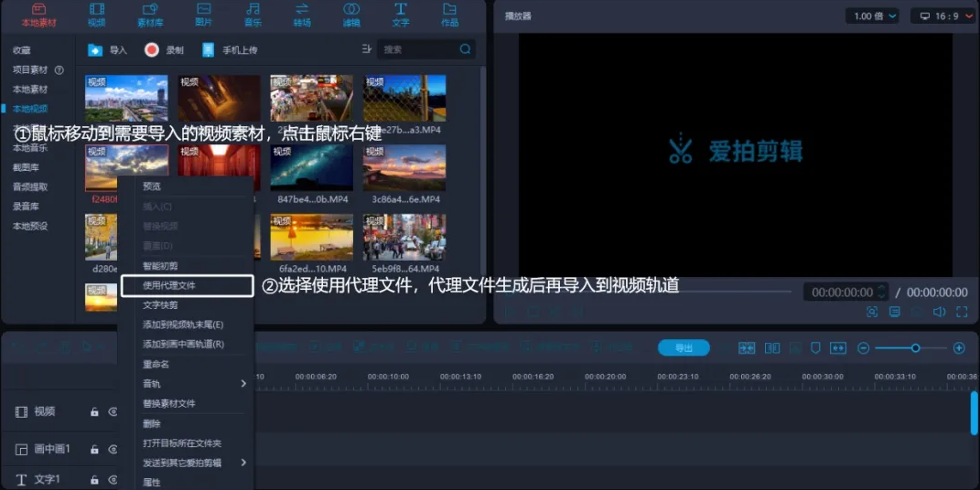Select 本地素材 in the sidebar list
This screenshot has height=490, width=980.
coord(30,90)
